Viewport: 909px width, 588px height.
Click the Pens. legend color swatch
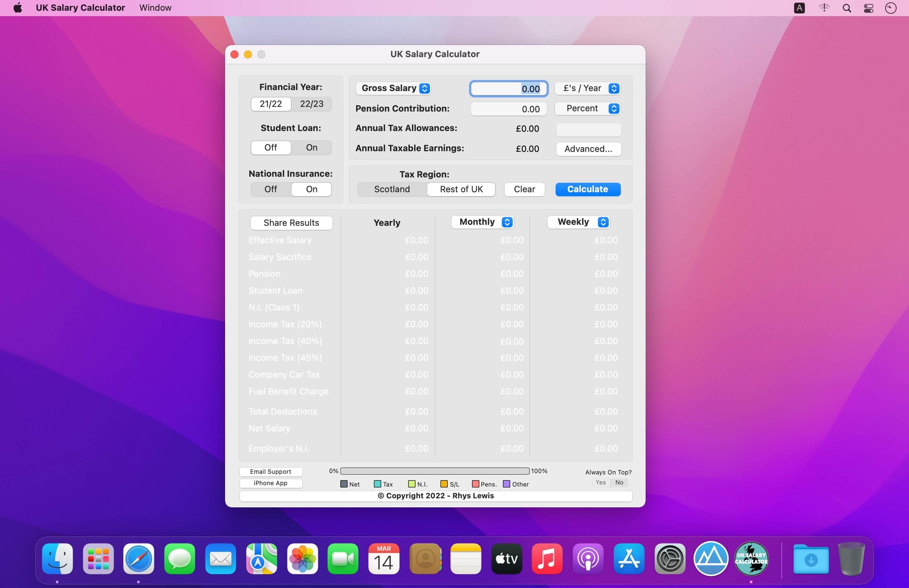[x=475, y=484]
